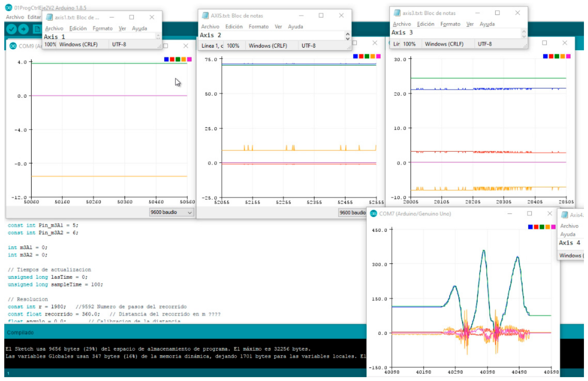The height and width of the screenshot is (381, 588).
Task: Minimize the COM7 plotter window
Action: [x=510, y=214]
